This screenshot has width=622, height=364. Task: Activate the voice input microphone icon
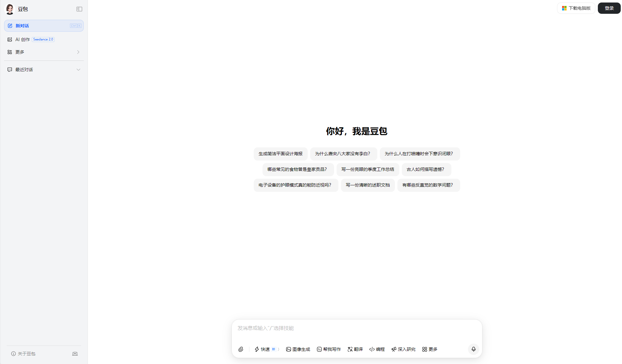(x=474, y=349)
